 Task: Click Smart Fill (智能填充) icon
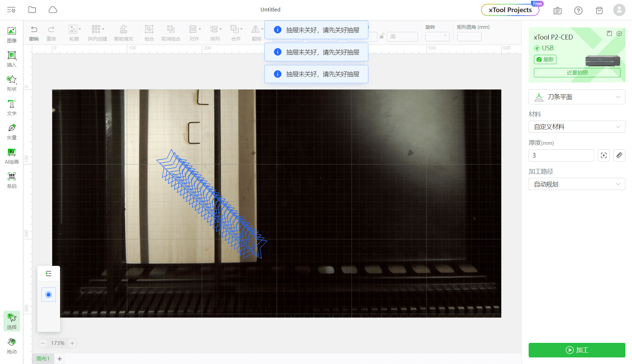pyautogui.click(x=123, y=33)
